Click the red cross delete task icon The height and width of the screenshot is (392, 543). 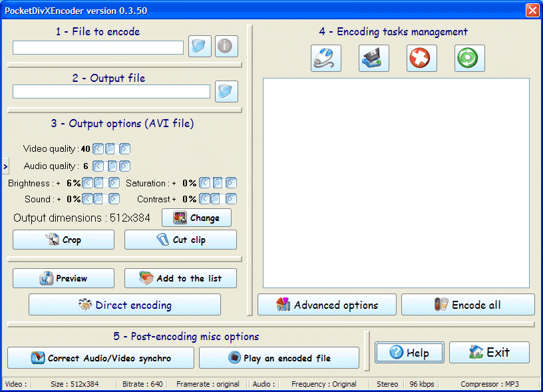tap(422, 59)
